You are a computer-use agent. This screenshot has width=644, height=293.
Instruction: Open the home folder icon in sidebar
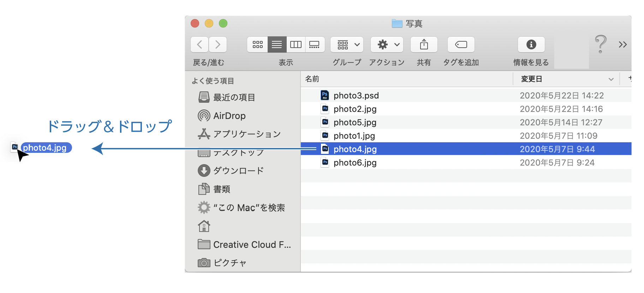click(x=204, y=226)
